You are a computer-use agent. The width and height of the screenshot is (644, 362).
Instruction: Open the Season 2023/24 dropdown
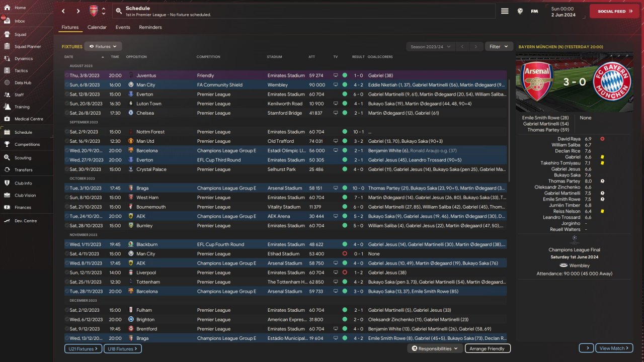coord(430,47)
